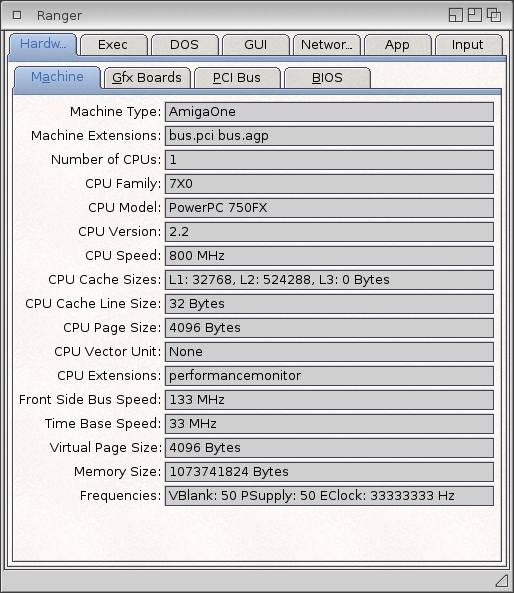Click the 'CPU Version:' label
The width and height of the screenshot is (514, 593).
pyautogui.click(x=120, y=232)
